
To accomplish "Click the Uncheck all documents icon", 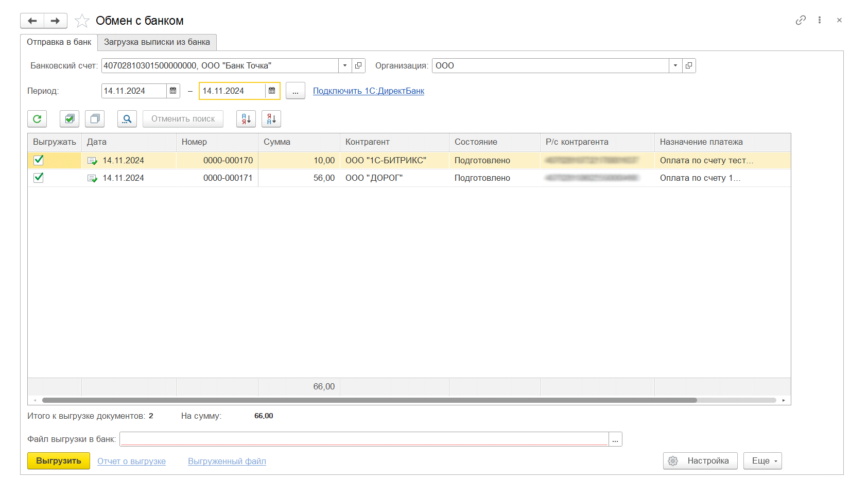I will tap(95, 119).
